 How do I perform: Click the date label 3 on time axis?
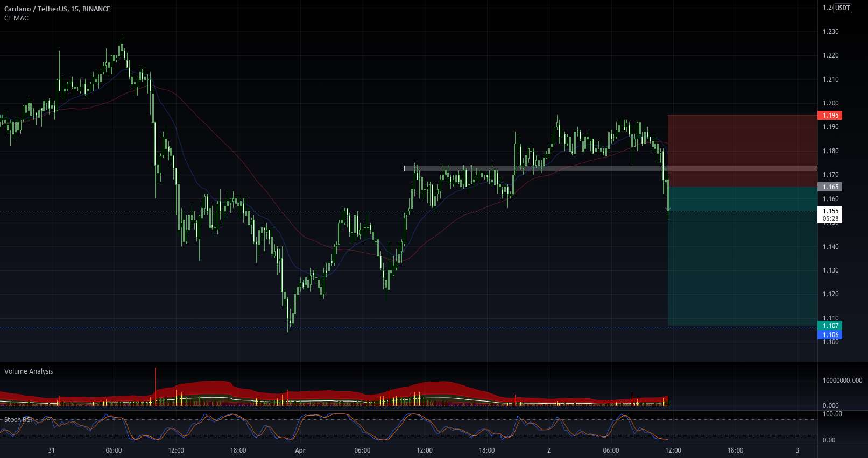(x=798, y=450)
